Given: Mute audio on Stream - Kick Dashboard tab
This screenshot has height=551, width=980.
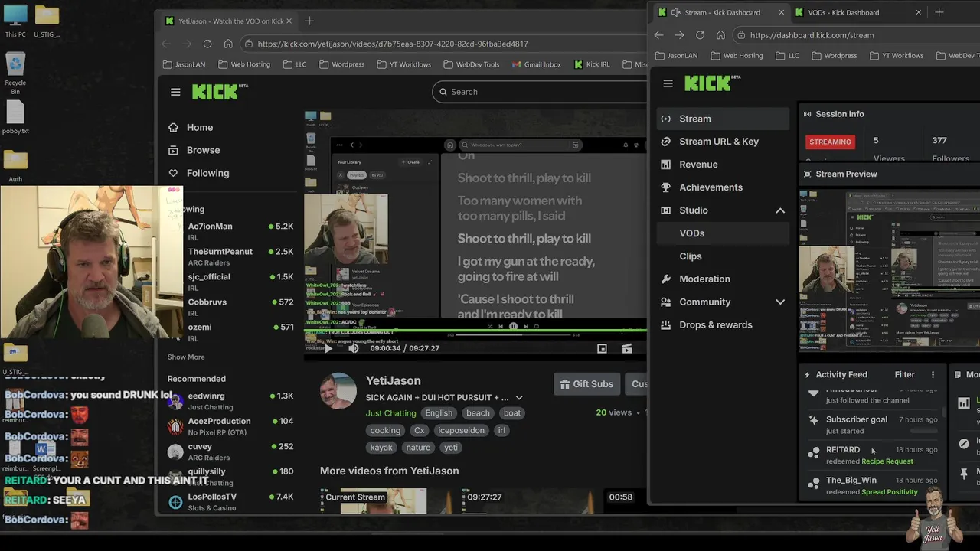Looking at the screenshot, I should (675, 12).
